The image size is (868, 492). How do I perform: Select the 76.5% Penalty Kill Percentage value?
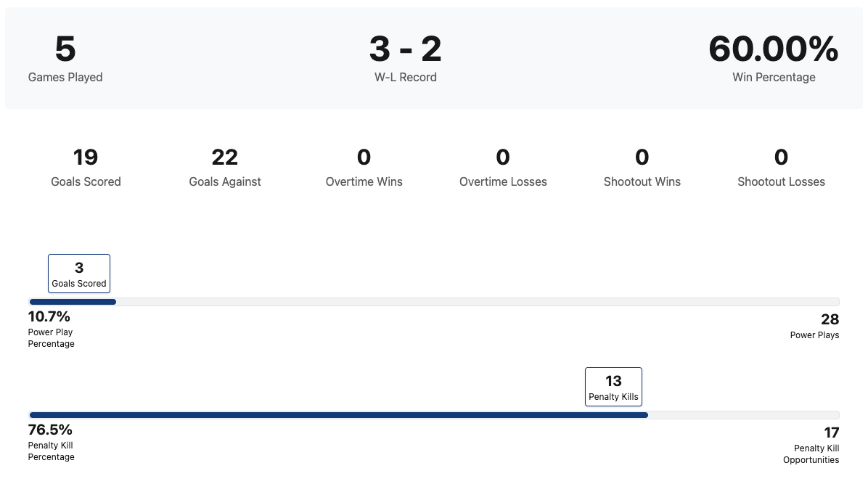[x=50, y=430]
